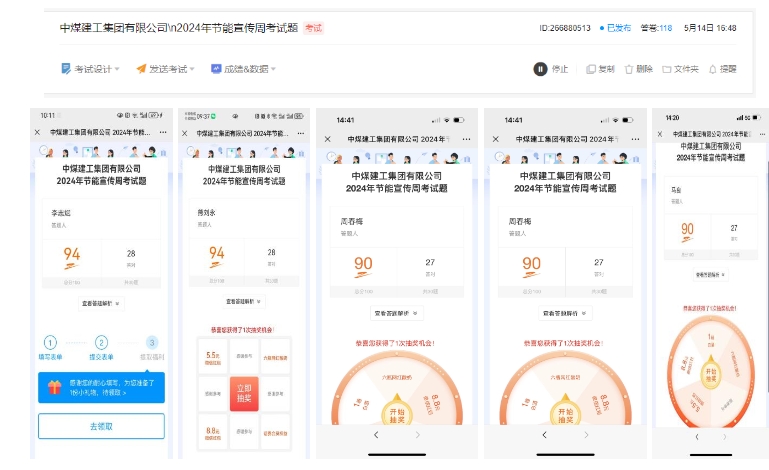Open the 考试设计 dropdown menu
Image resolution: width=769 pixels, height=470 pixels.
coord(90,69)
